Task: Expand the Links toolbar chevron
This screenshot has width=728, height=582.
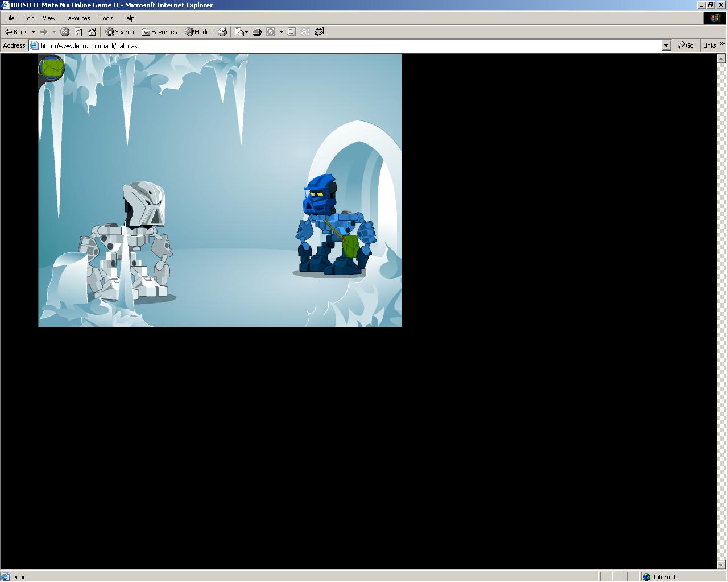Action: [723, 44]
